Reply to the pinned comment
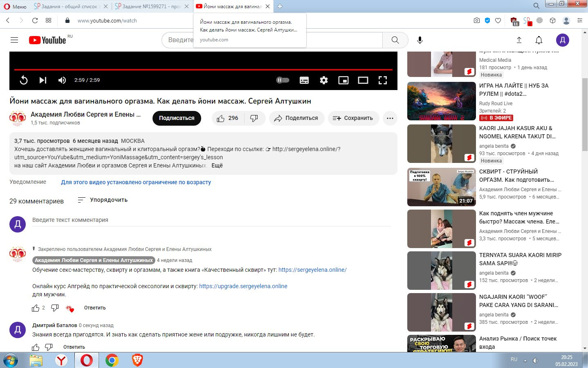The image size is (588, 368). pos(95,308)
